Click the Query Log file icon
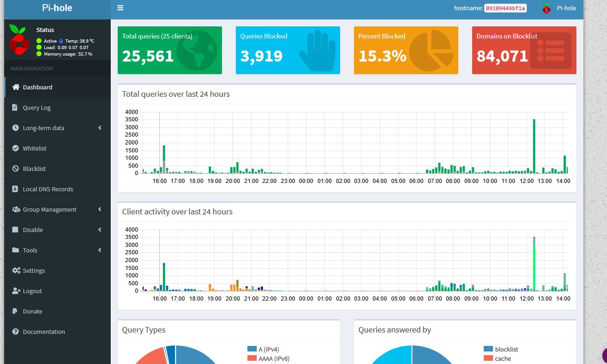 pyautogui.click(x=15, y=107)
